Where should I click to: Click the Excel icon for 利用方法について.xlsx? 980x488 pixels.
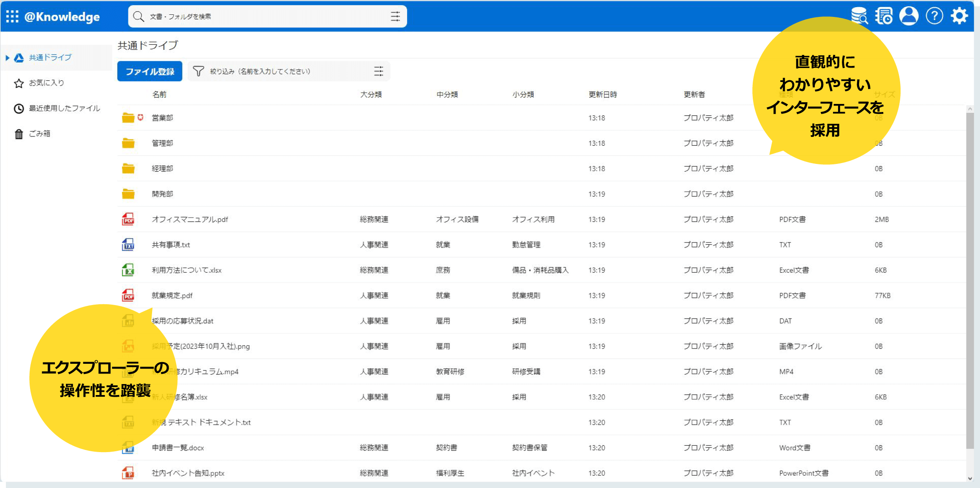click(x=128, y=270)
